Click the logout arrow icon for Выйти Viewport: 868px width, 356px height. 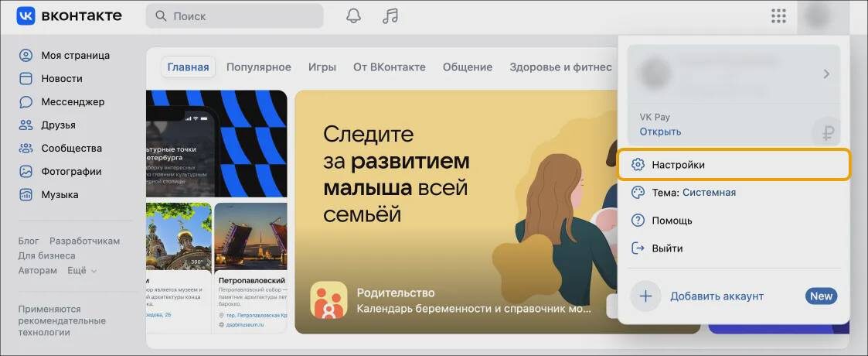coord(638,248)
